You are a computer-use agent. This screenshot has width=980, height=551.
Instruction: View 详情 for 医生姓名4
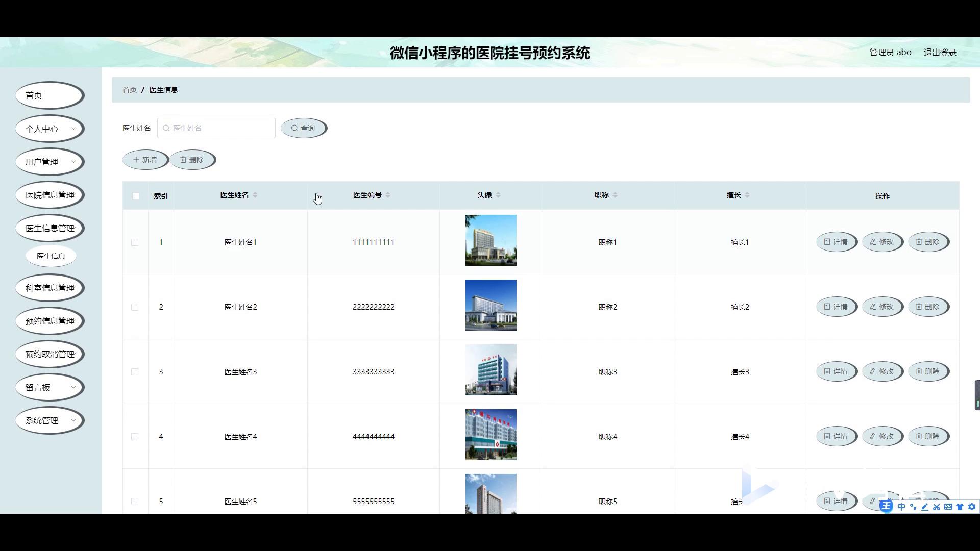836,436
